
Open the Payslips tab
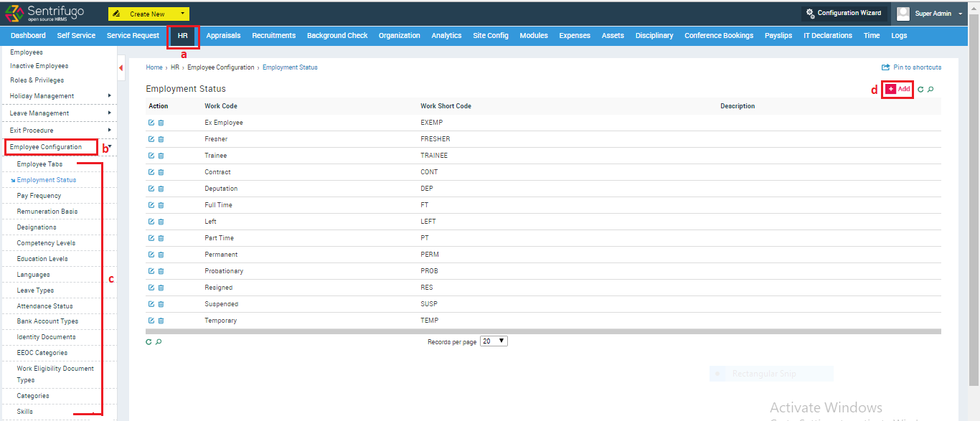(778, 35)
